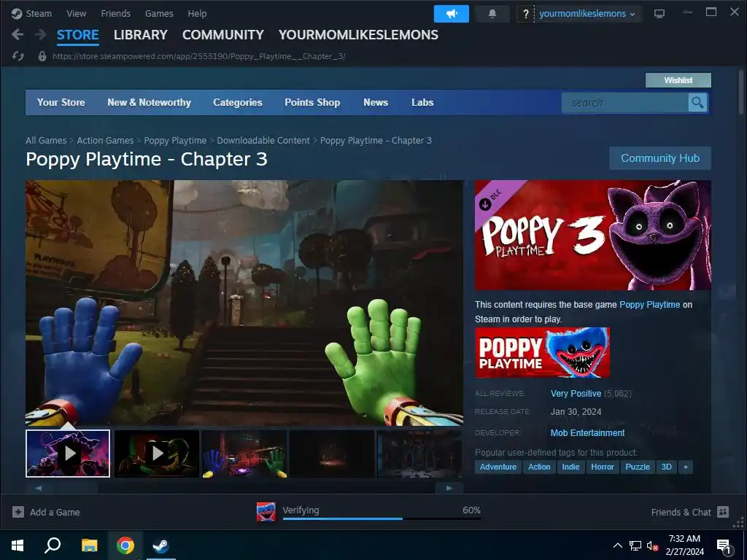Open News in the store nav
This screenshot has height=560, width=747.
pyautogui.click(x=376, y=102)
